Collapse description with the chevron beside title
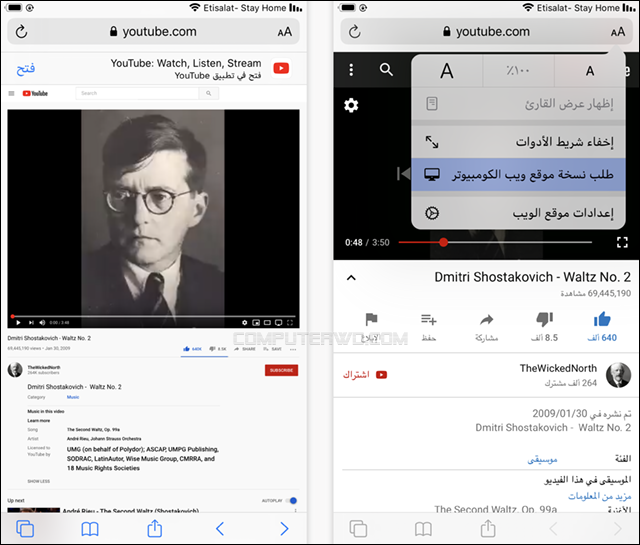640x545 pixels. click(x=351, y=278)
